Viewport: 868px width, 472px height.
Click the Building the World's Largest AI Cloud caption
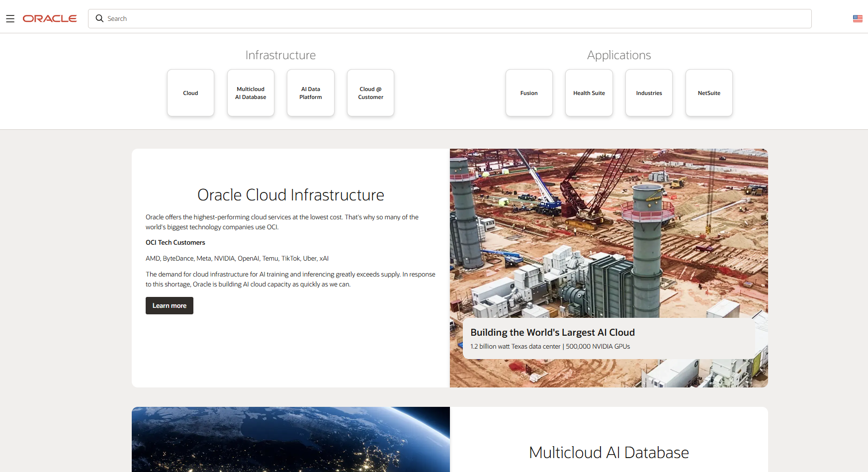553,332
